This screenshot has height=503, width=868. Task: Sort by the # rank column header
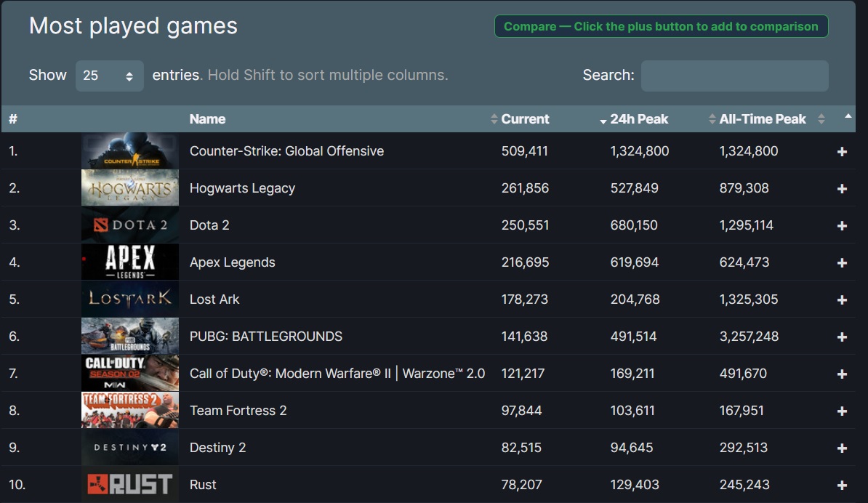coord(13,119)
